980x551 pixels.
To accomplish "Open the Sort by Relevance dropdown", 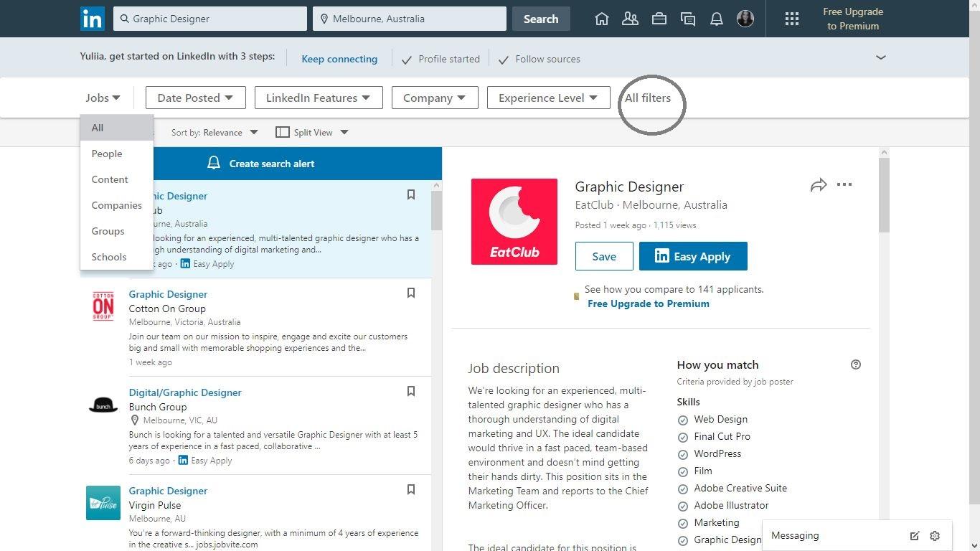I will (x=215, y=132).
